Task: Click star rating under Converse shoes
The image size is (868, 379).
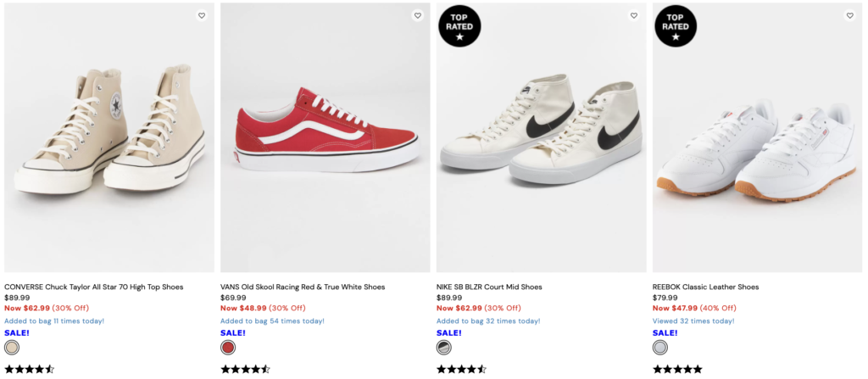Action: (30, 369)
